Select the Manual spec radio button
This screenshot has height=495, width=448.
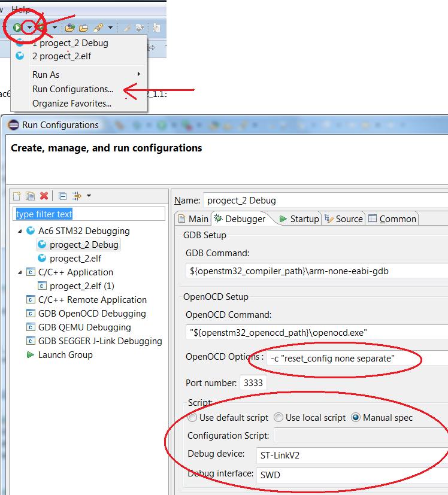point(356,418)
